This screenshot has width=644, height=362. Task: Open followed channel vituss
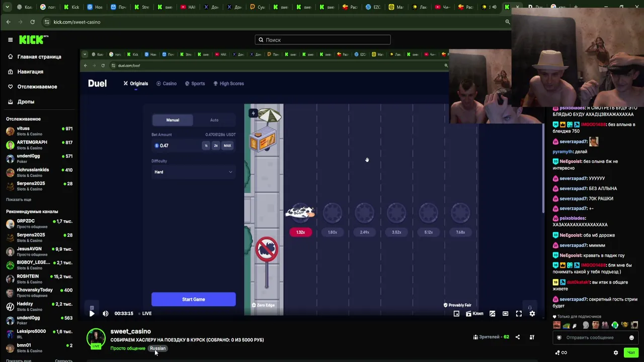39,131
